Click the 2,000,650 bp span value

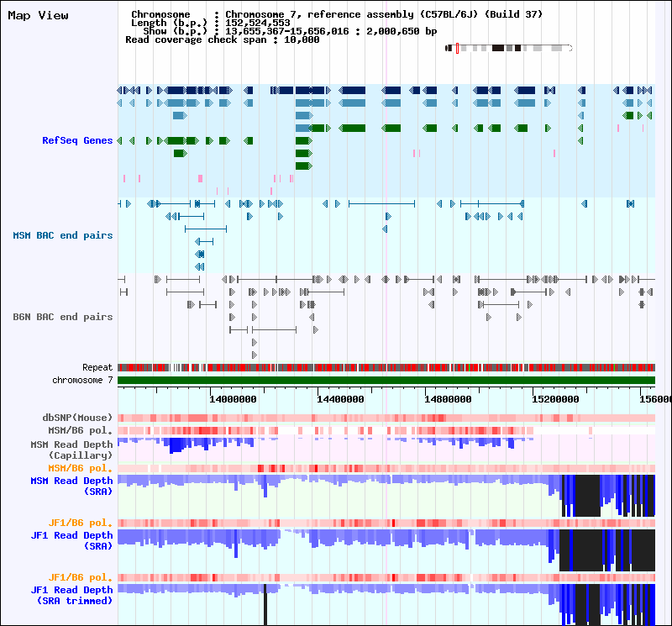click(402, 31)
